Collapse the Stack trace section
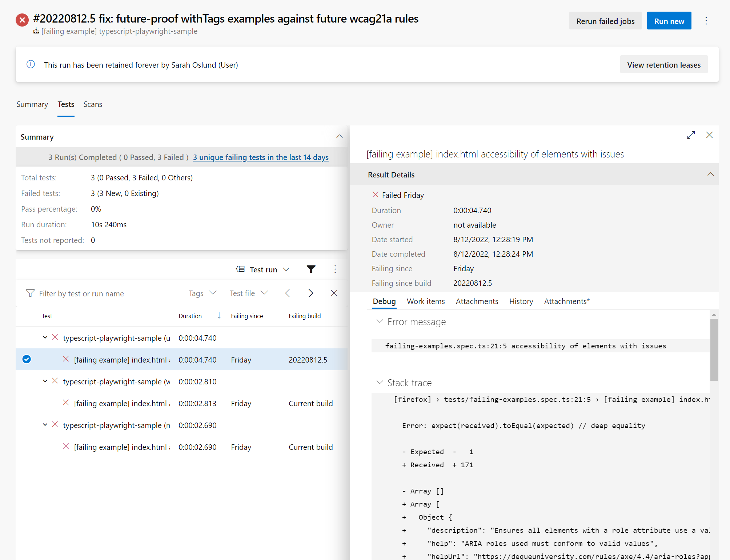The width and height of the screenshot is (730, 560). (x=380, y=383)
